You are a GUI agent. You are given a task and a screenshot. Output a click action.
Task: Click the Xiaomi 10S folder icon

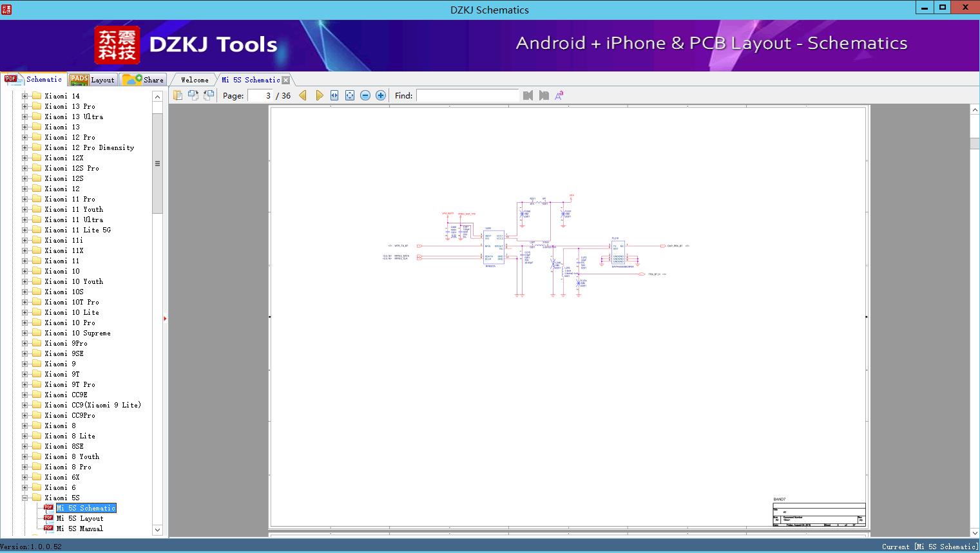pyautogui.click(x=37, y=292)
